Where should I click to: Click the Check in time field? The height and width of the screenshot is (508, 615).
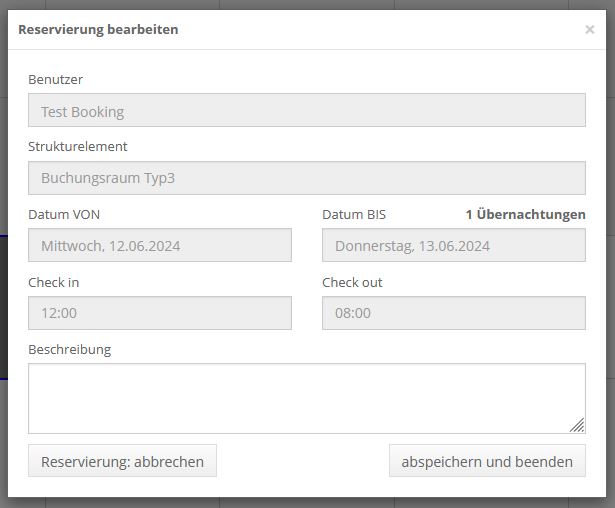click(x=160, y=313)
